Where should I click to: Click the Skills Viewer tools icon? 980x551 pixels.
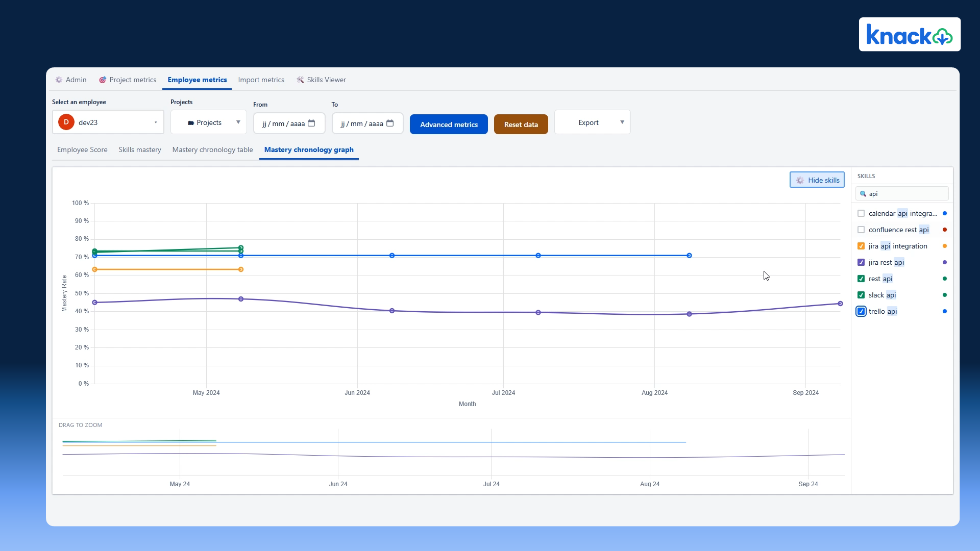301,80
